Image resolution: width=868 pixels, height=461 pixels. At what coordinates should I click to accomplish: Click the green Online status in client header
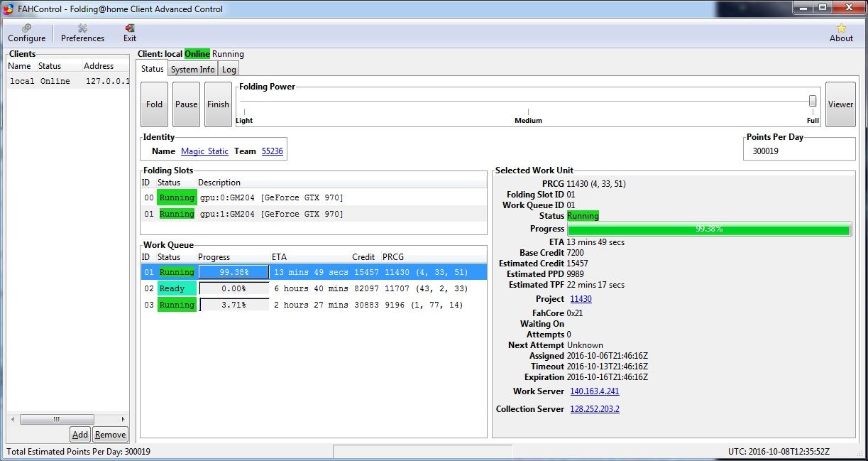pyautogui.click(x=197, y=54)
